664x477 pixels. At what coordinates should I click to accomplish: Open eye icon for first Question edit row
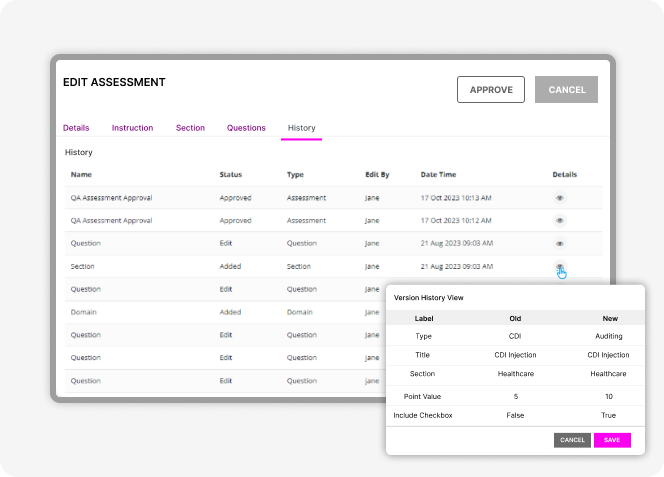pos(560,243)
